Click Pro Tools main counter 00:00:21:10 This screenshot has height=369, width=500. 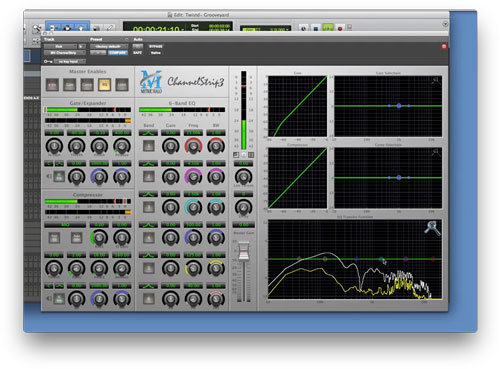click(x=156, y=29)
